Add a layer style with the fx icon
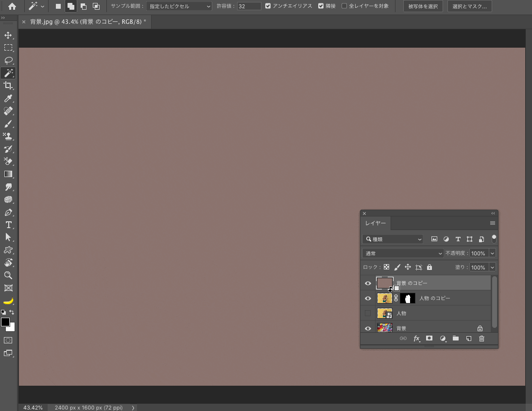 [x=417, y=339]
